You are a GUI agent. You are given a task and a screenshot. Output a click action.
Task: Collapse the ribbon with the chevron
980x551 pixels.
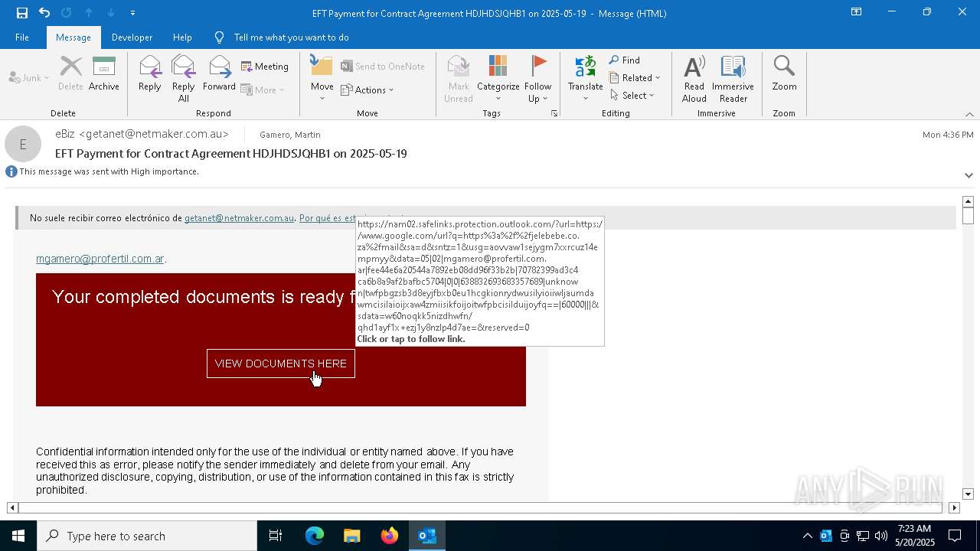(969, 114)
